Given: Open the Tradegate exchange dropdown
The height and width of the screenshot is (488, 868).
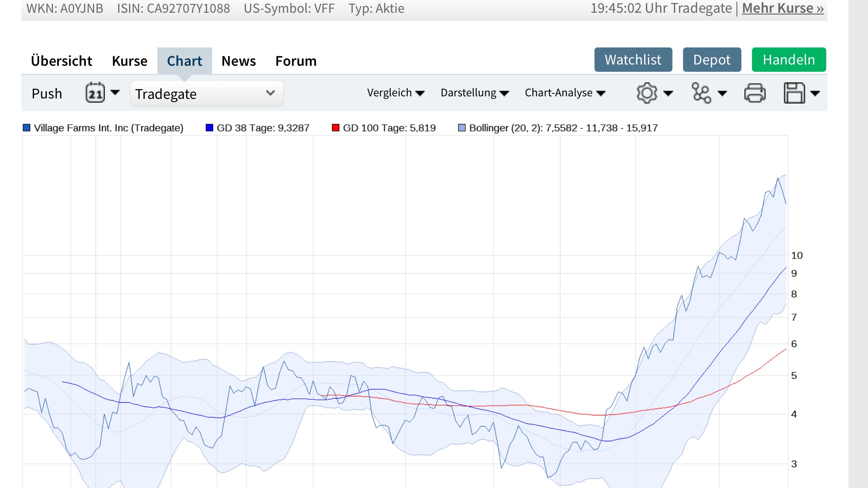Looking at the screenshot, I should pyautogui.click(x=206, y=93).
